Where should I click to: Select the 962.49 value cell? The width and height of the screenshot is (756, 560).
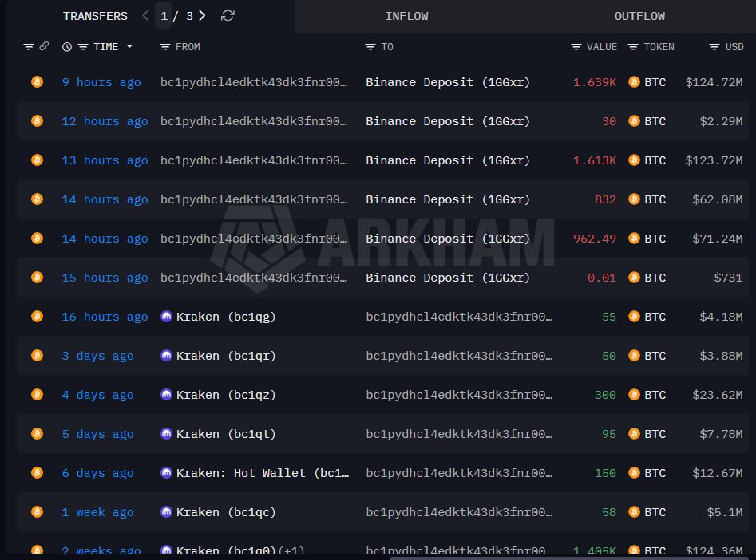[x=595, y=239]
